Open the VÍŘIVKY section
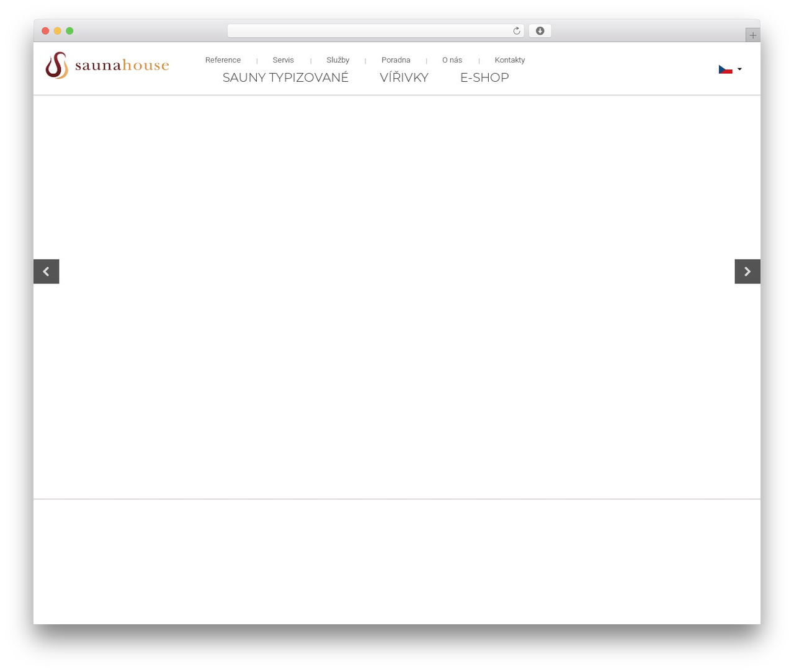This screenshot has width=794, height=672. click(404, 77)
